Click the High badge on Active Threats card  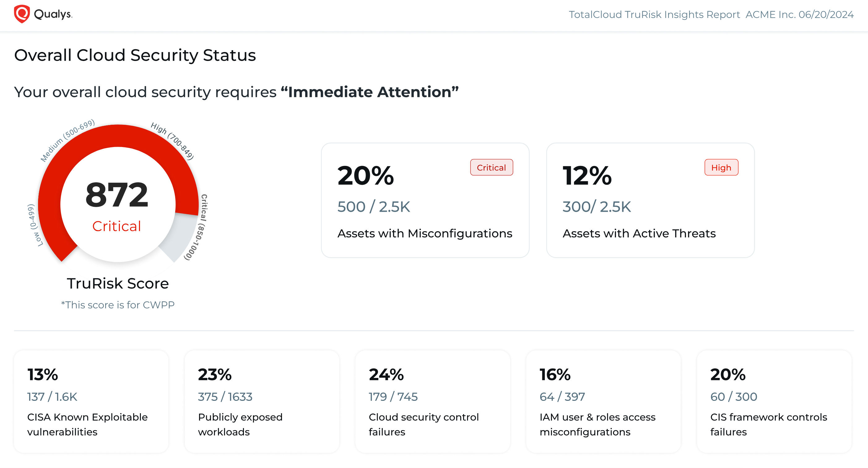[x=721, y=167]
